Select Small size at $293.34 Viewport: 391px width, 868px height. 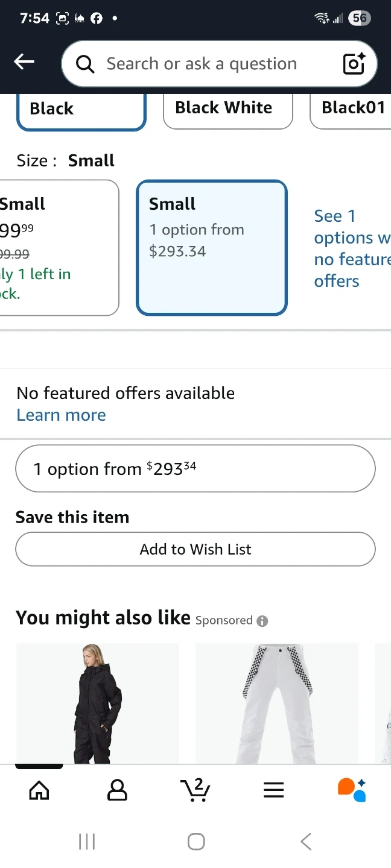(x=212, y=247)
